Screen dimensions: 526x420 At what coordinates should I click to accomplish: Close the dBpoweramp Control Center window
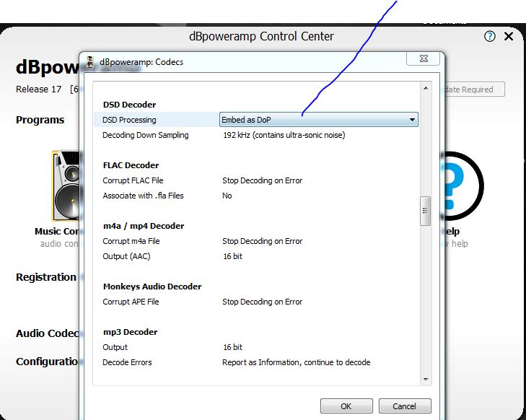pyautogui.click(x=509, y=36)
